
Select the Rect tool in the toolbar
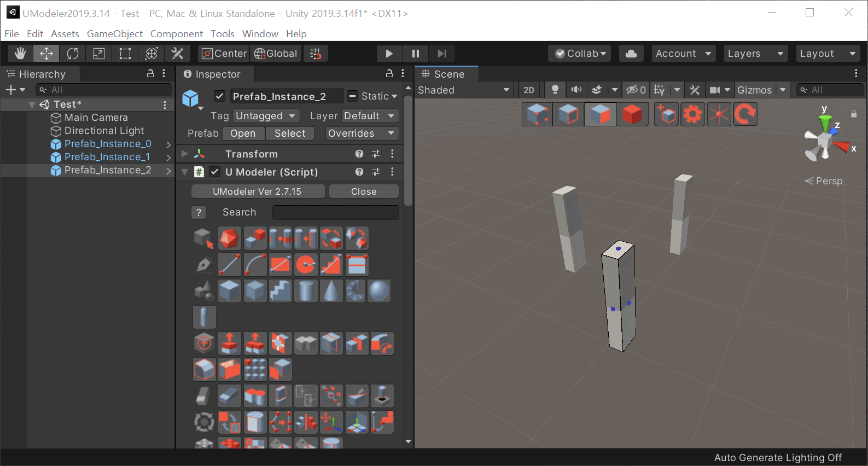pos(125,54)
